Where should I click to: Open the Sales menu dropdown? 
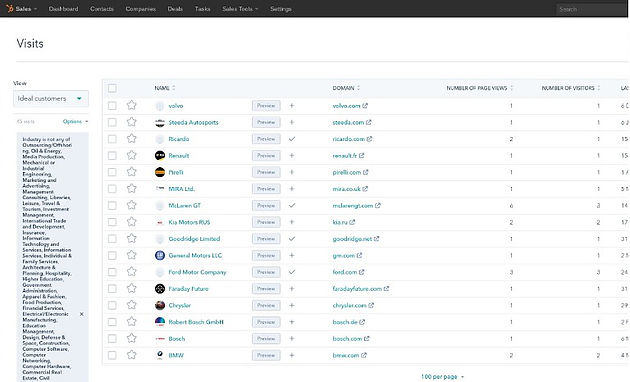coord(26,8)
